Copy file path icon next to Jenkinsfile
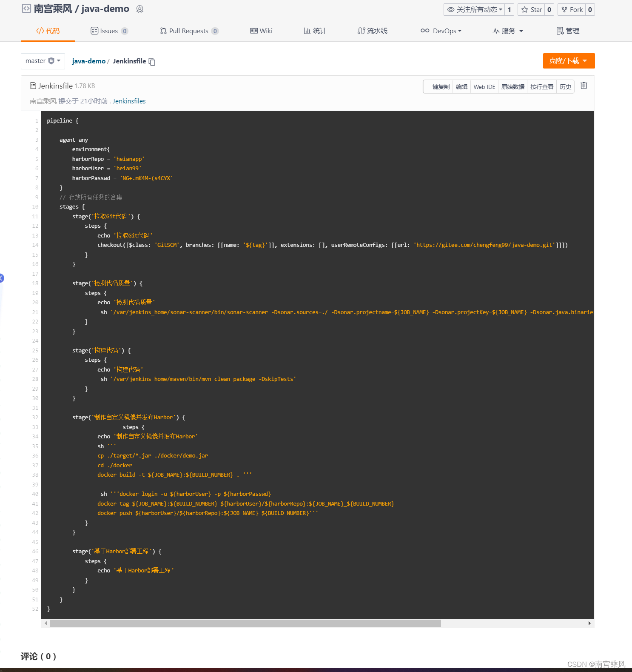This screenshot has height=672, width=632. pyautogui.click(x=152, y=62)
